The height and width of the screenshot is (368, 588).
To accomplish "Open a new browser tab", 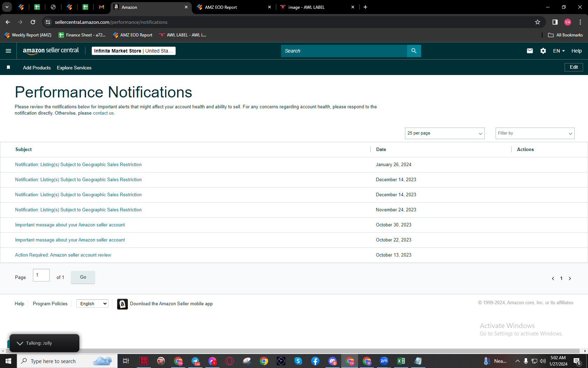I will 365,7.
